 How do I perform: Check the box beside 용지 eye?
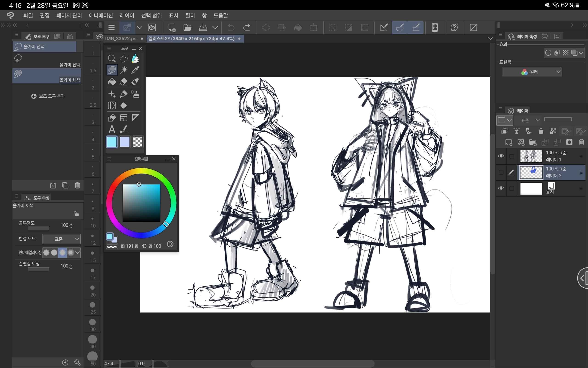coord(512,188)
